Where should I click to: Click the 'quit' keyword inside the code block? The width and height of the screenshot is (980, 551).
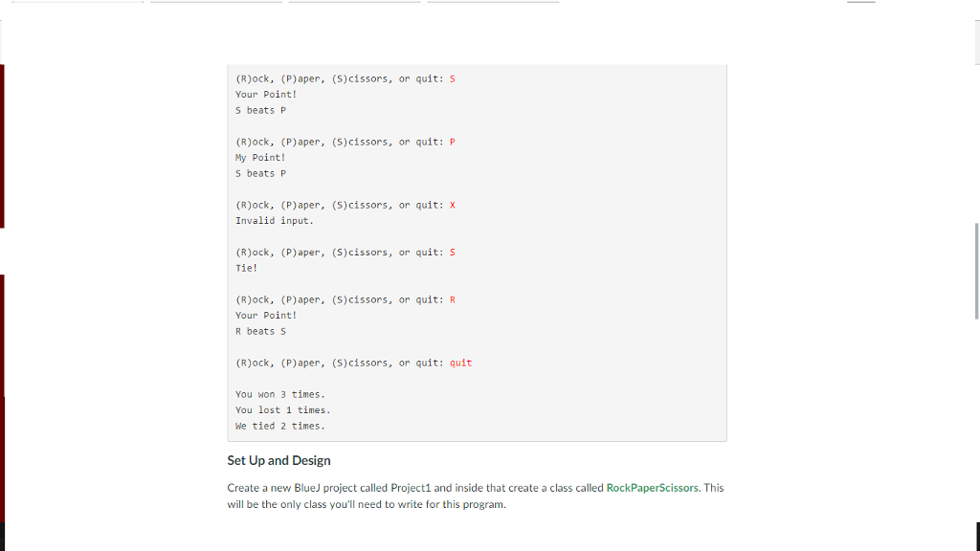pos(461,363)
